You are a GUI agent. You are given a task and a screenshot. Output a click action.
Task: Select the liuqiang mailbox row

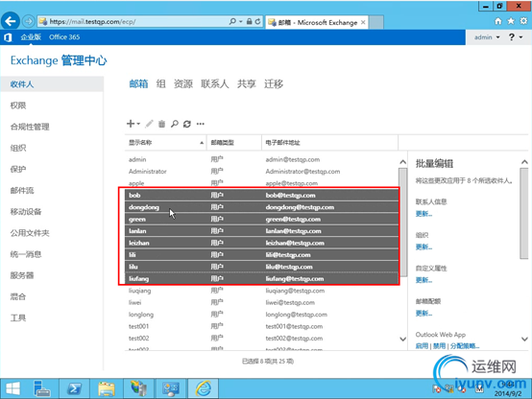click(x=261, y=291)
